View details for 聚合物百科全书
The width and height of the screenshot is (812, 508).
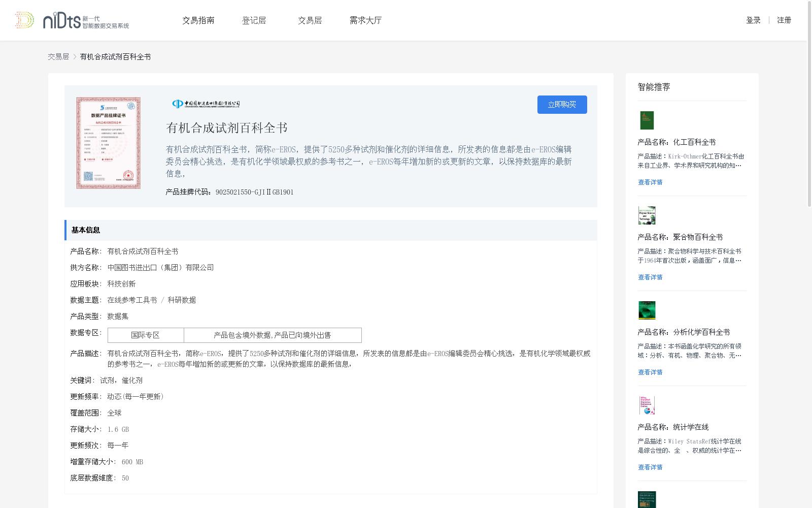click(650, 277)
